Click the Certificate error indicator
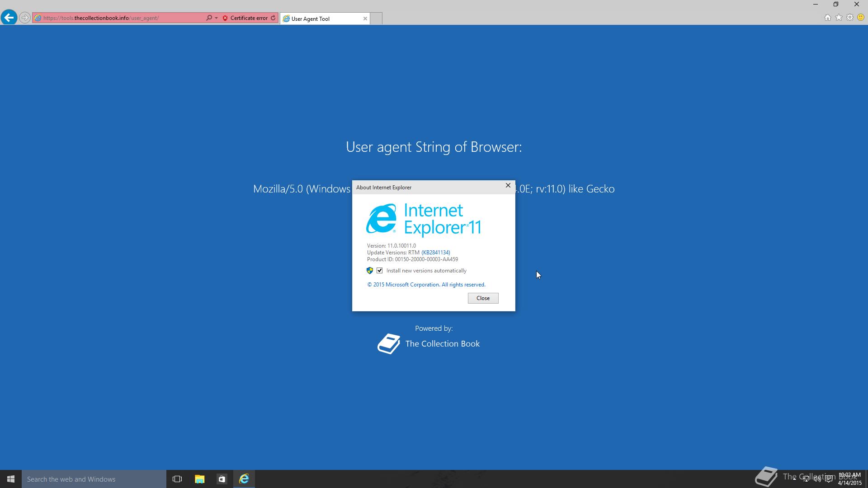Screen dimensions: 868x488 coord(245,18)
